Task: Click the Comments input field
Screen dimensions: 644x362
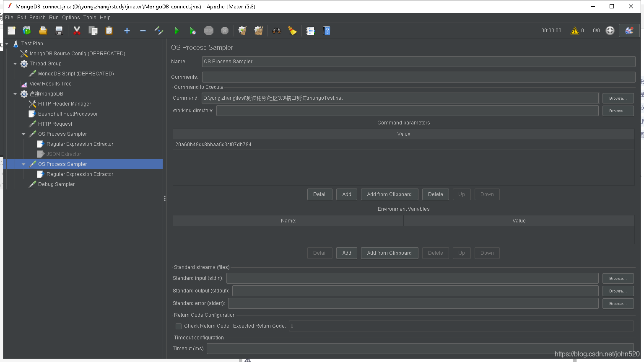Action: coord(418,77)
